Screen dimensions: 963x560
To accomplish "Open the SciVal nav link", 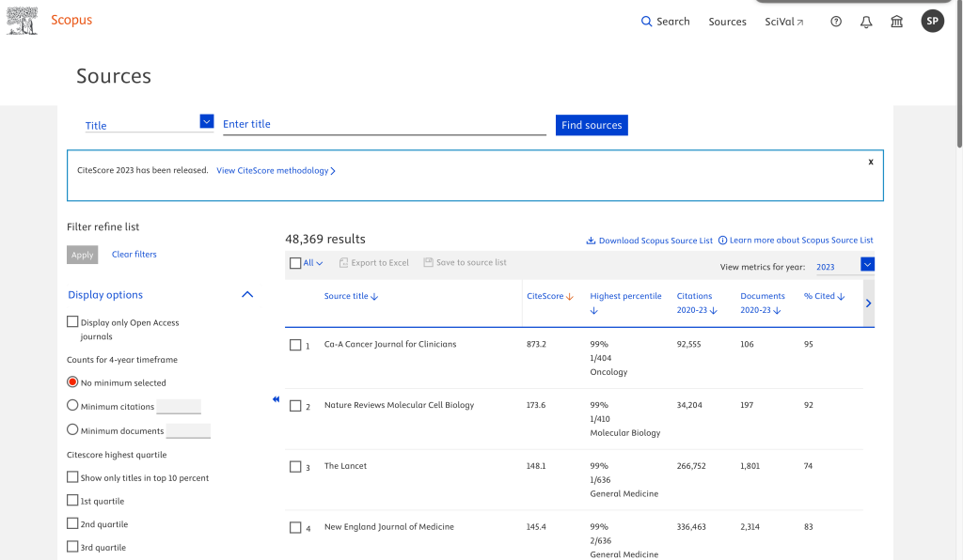I will click(x=783, y=22).
